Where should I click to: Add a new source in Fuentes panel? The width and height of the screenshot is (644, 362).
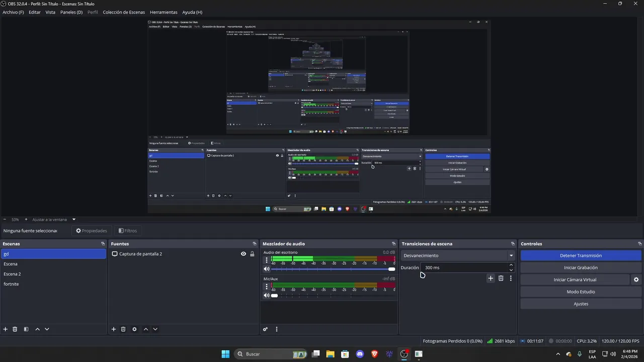114,329
